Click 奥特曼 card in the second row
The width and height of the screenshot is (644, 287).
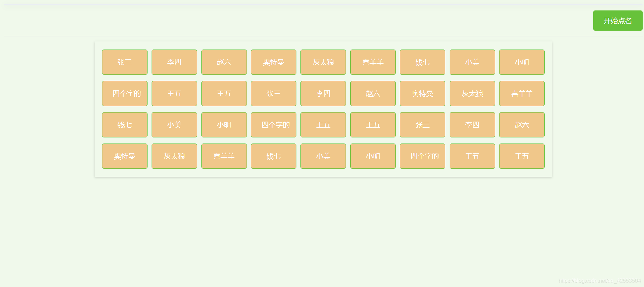click(422, 93)
